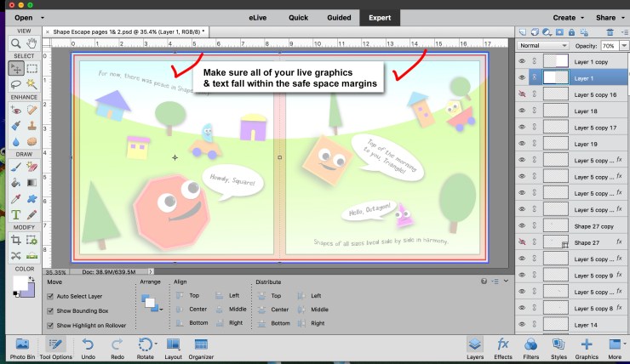This screenshot has width=630, height=364.
Task: Delete layer using trash icon
Action: pos(609,31)
